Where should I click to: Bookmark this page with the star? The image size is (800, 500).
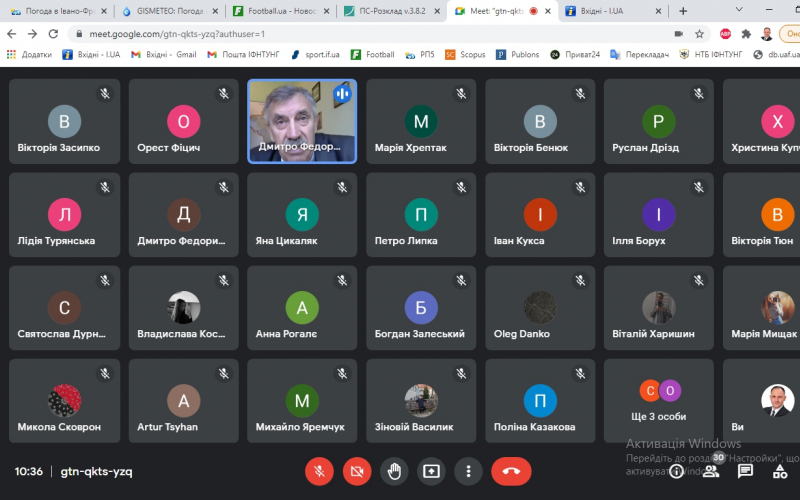coord(699,34)
